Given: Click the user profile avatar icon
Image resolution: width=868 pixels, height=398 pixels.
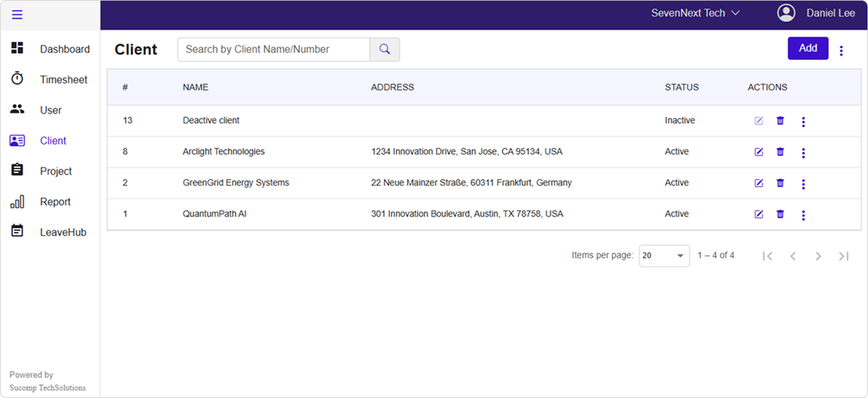Looking at the screenshot, I should (x=787, y=13).
